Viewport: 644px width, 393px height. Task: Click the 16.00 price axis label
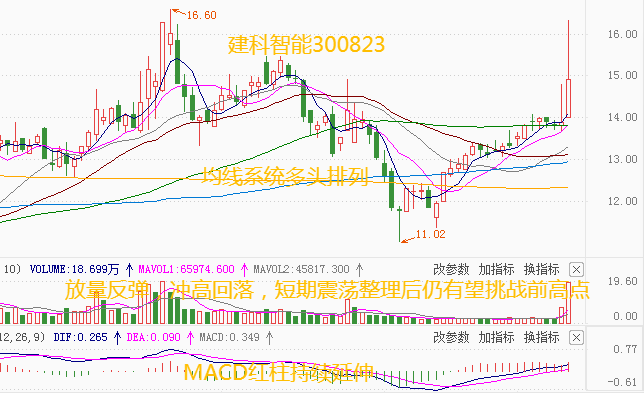coord(622,34)
